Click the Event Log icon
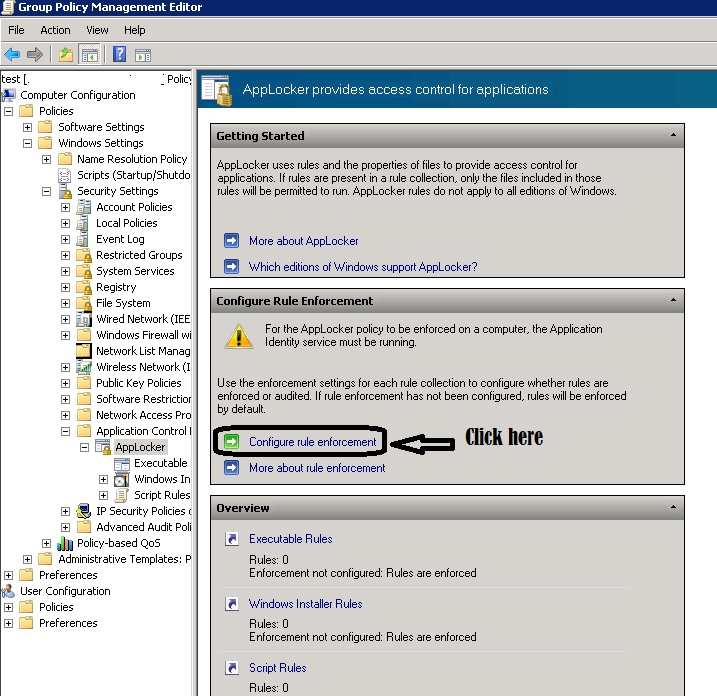 (x=84, y=239)
